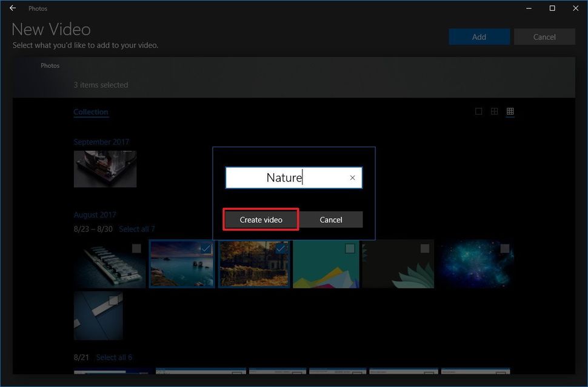Click the Photos heading above the selection
Image resolution: width=588 pixels, height=387 pixels.
(50, 65)
